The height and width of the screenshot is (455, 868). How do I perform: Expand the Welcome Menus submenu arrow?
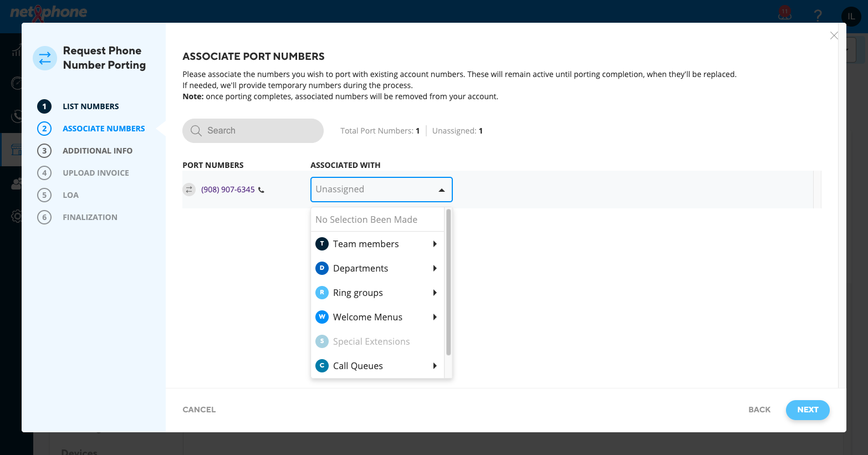click(435, 317)
